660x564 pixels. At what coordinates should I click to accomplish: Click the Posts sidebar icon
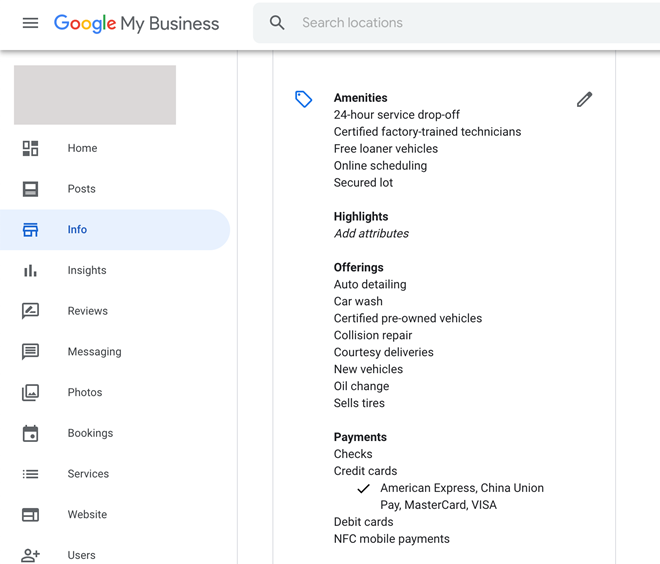pyautogui.click(x=30, y=189)
